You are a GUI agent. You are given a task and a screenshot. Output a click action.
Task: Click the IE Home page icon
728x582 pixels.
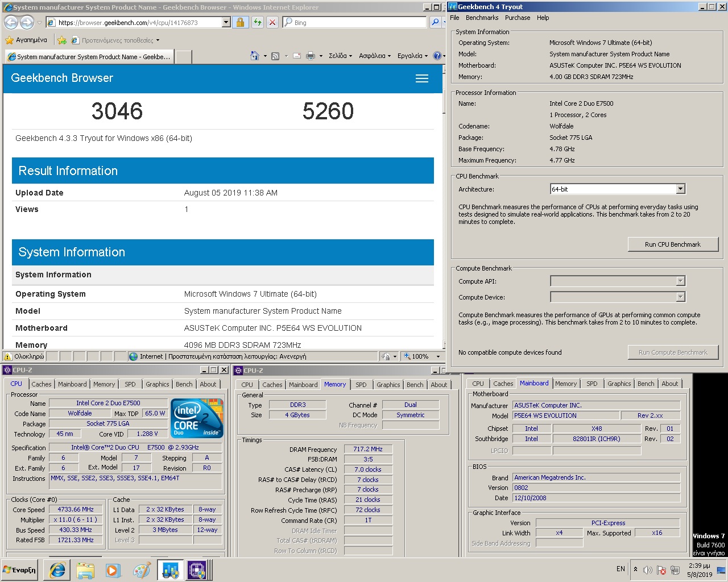255,56
